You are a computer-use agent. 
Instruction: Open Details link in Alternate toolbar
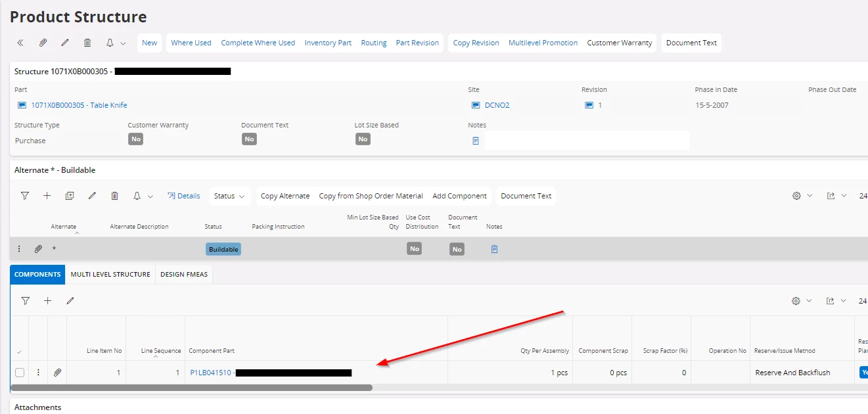click(x=184, y=196)
